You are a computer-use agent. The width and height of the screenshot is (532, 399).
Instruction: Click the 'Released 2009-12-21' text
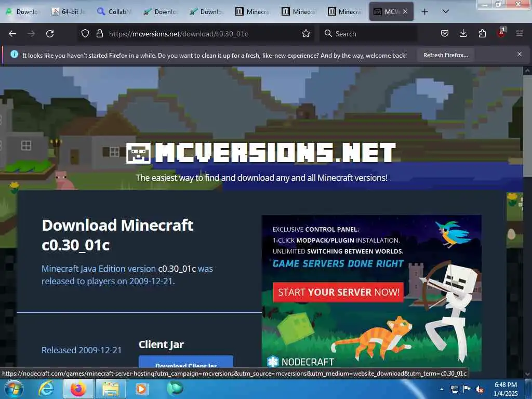click(x=82, y=350)
